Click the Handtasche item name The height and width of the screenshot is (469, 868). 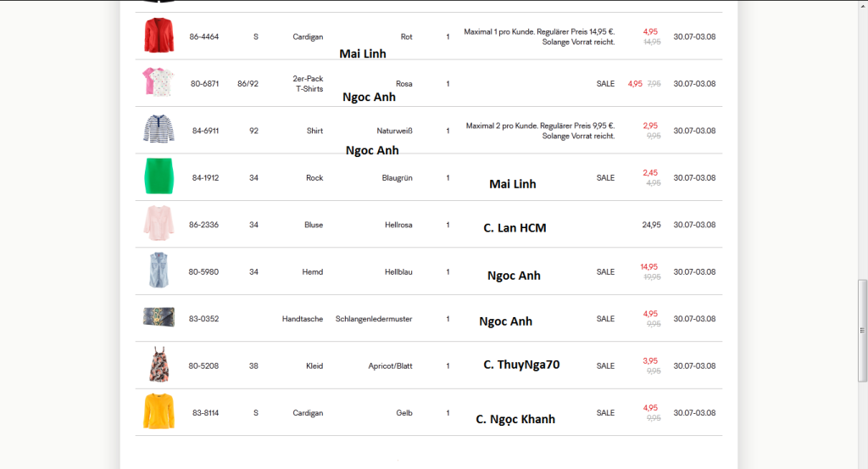coord(302,319)
